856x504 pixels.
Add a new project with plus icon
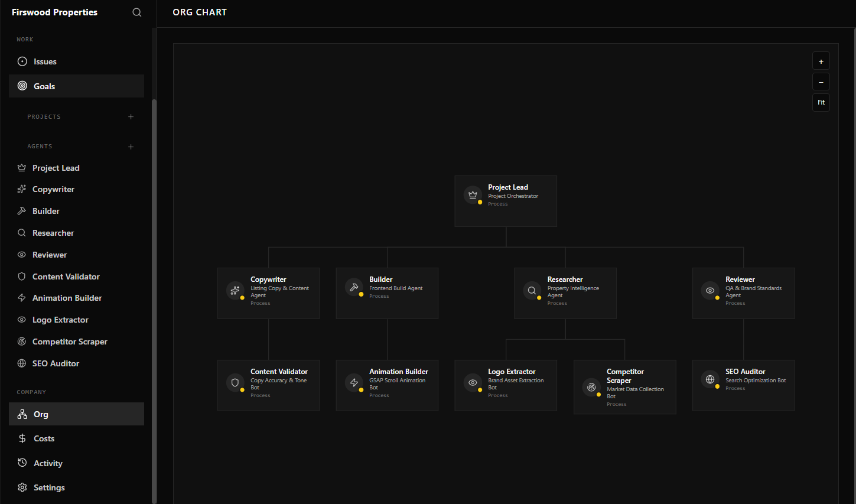coord(131,117)
